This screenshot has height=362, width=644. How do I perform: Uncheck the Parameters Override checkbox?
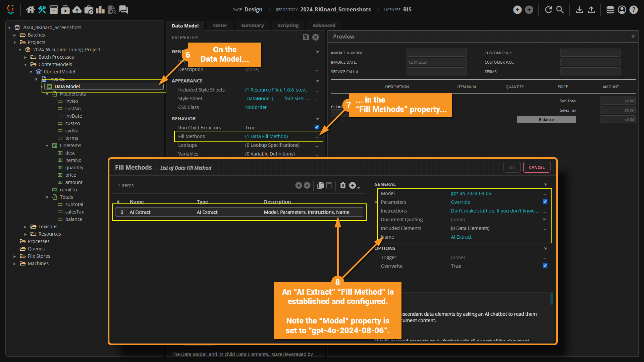pos(545,201)
